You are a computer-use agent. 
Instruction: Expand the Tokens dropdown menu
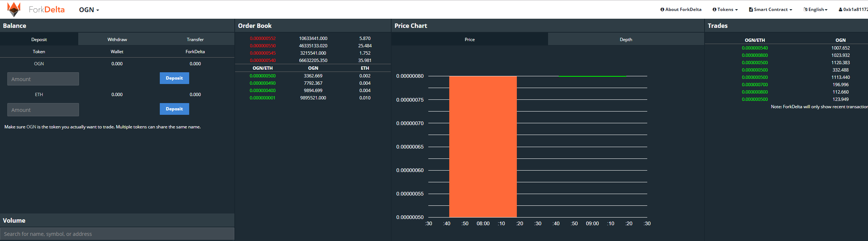click(725, 10)
